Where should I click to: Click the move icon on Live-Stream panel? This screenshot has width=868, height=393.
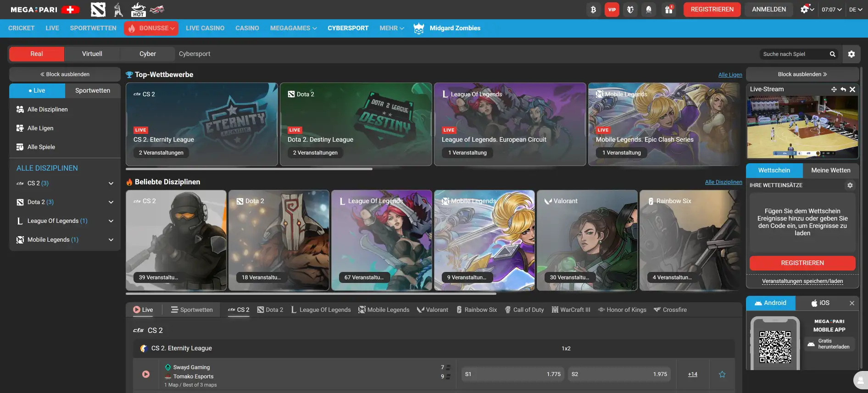tap(834, 89)
